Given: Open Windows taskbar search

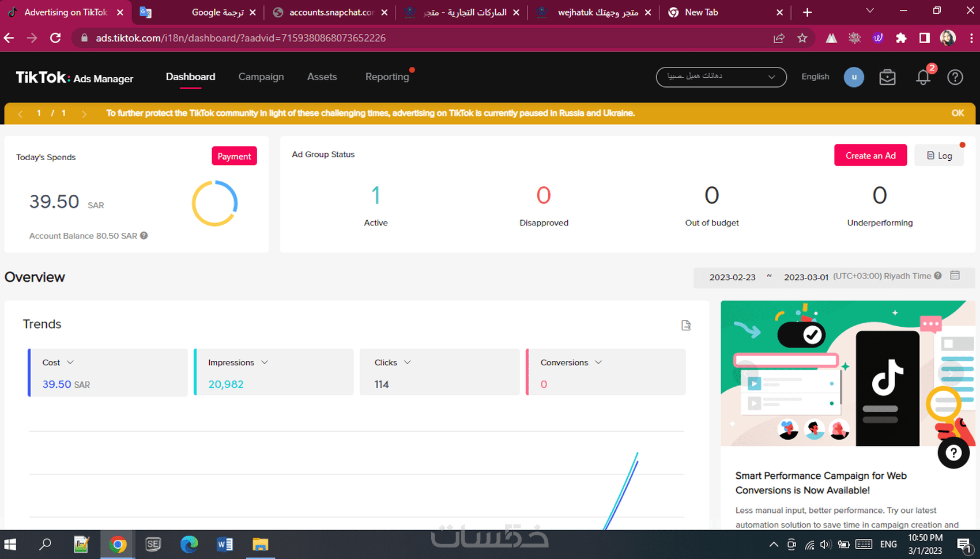Looking at the screenshot, I should pyautogui.click(x=44, y=545).
